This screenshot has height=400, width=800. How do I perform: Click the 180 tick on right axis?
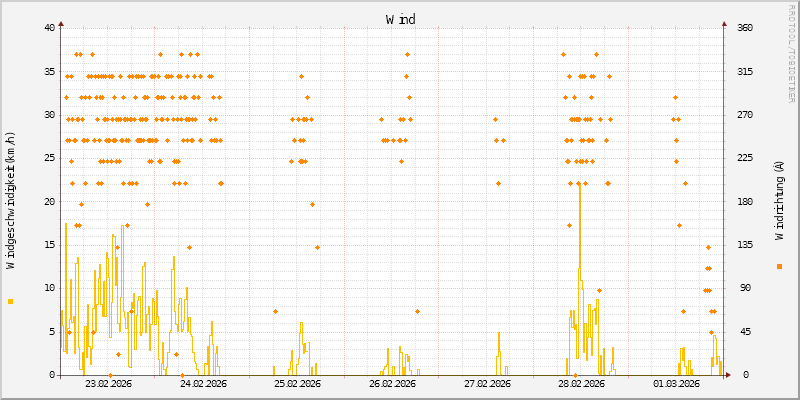(x=745, y=201)
